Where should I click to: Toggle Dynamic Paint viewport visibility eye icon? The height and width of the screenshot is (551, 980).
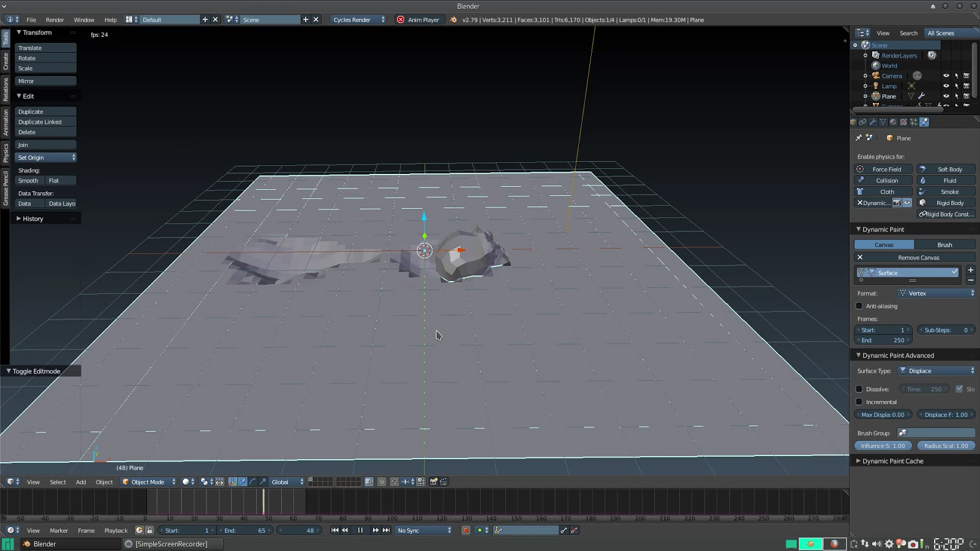907,203
